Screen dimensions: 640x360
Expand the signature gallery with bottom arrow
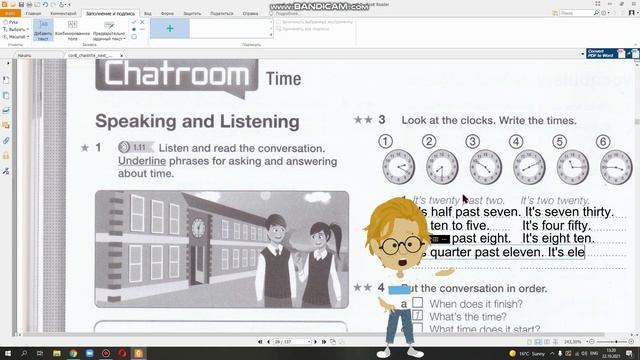[271, 35]
